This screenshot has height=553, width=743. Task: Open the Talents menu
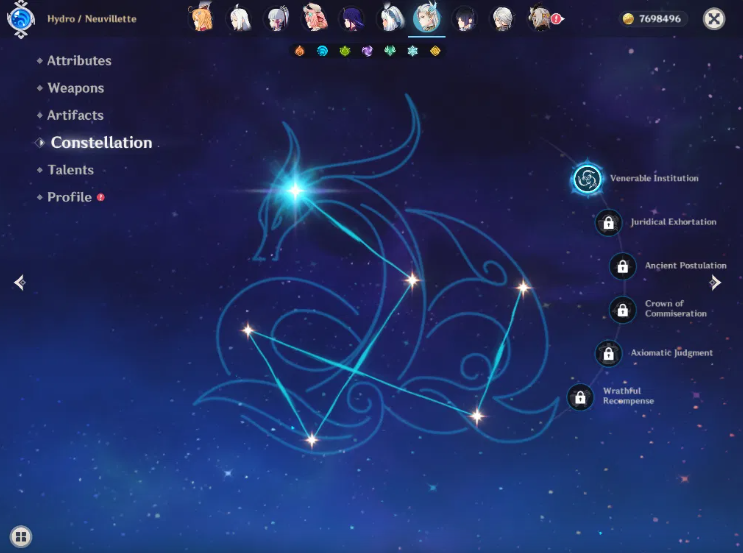point(71,170)
